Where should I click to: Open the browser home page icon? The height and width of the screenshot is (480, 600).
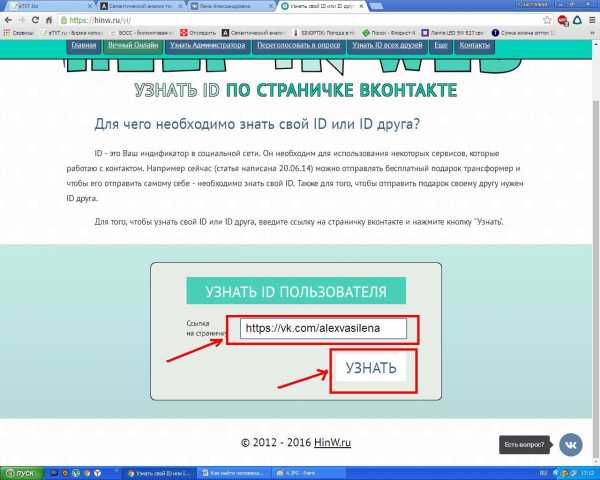49,20
